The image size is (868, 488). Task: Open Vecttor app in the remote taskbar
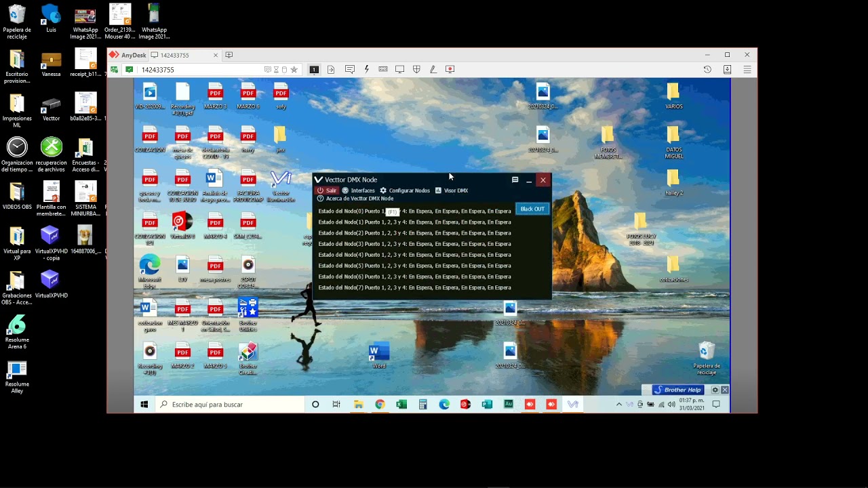point(572,405)
